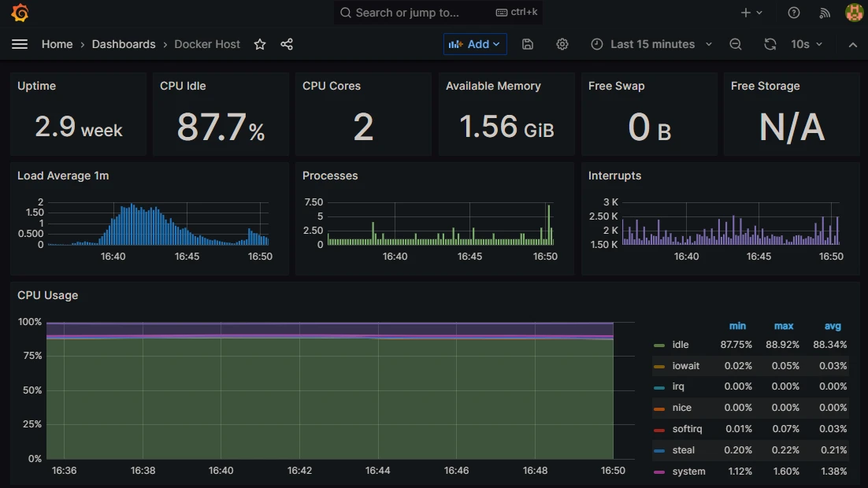This screenshot has width=868, height=488.
Task: Open the Last 15 minutes time picker
Action: point(651,44)
